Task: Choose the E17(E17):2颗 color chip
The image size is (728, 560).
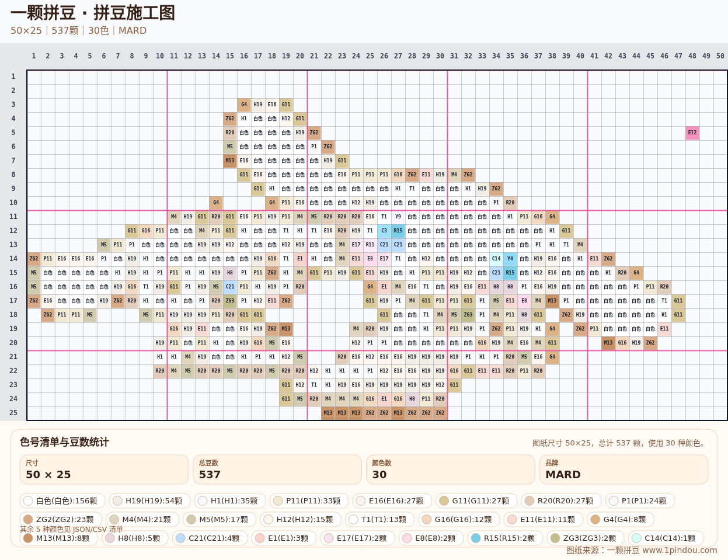Action: coord(358,538)
